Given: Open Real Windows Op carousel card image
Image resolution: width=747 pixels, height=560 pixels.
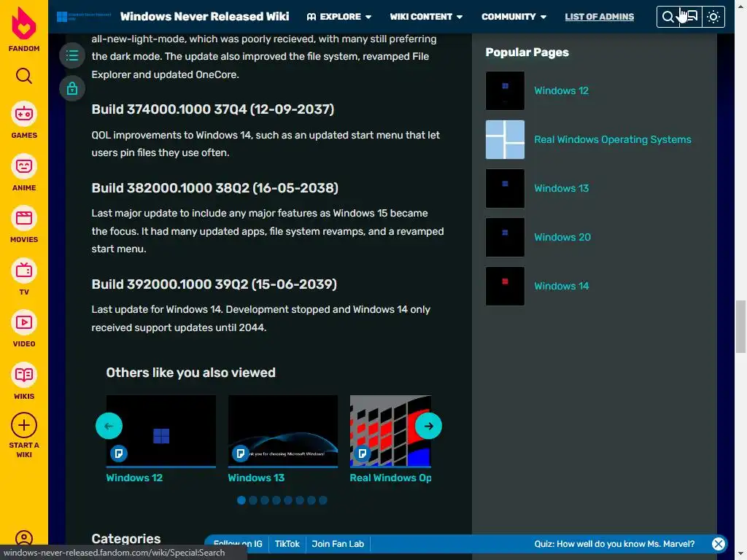Looking at the screenshot, I should pos(391,431).
